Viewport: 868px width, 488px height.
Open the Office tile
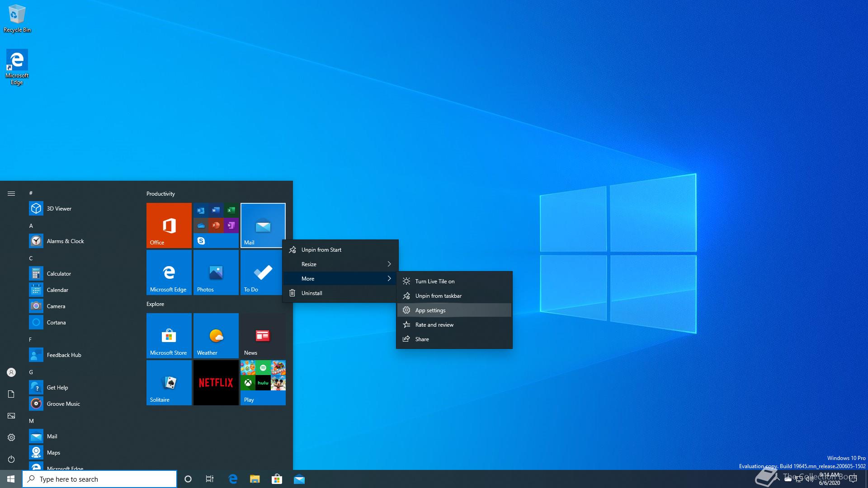[169, 225]
